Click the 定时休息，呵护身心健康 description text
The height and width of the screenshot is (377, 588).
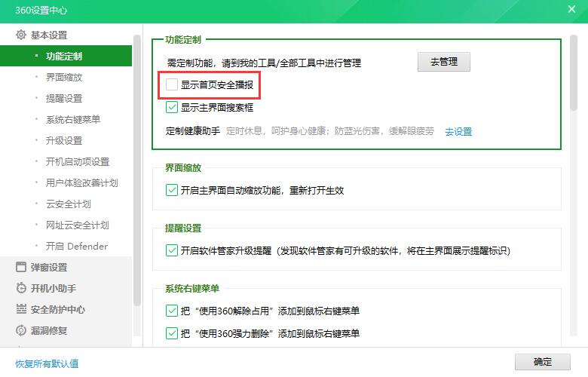(330, 131)
